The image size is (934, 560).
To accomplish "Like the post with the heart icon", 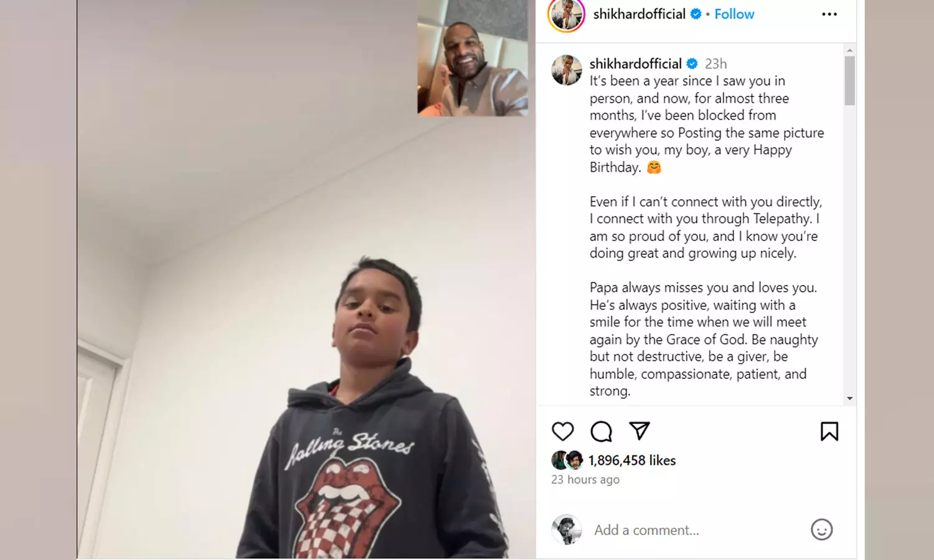I will 562,431.
